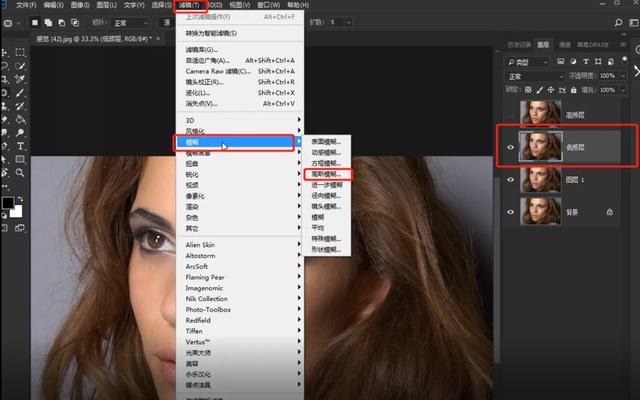
Task: Open the workspace switcher icon
Action: pos(634,22)
